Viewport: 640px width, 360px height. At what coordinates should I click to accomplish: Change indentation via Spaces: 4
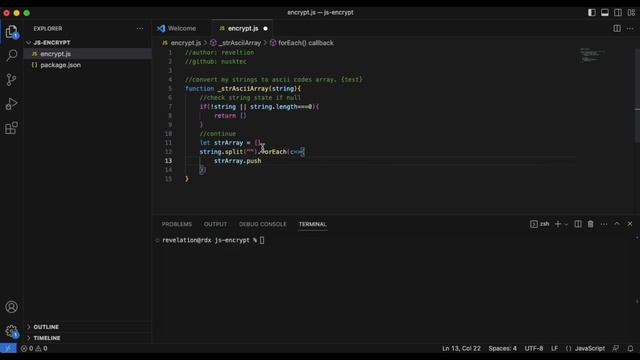pyautogui.click(x=502, y=348)
